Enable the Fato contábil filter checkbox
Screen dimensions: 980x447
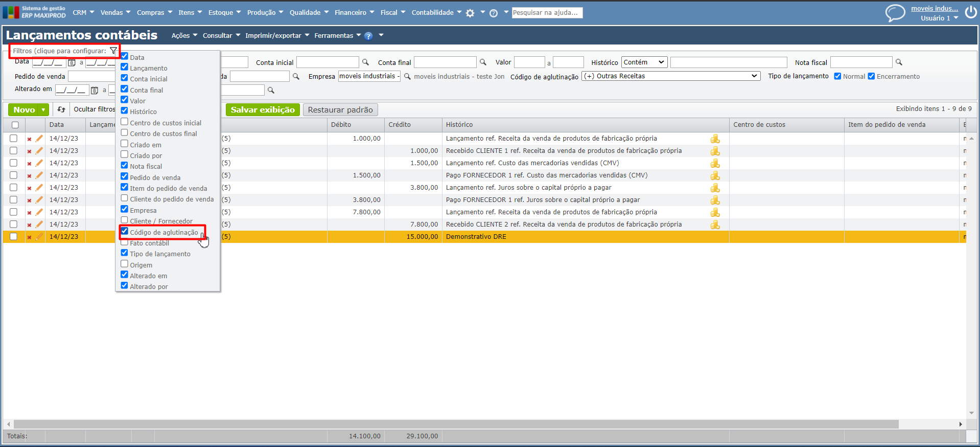(x=124, y=242)
